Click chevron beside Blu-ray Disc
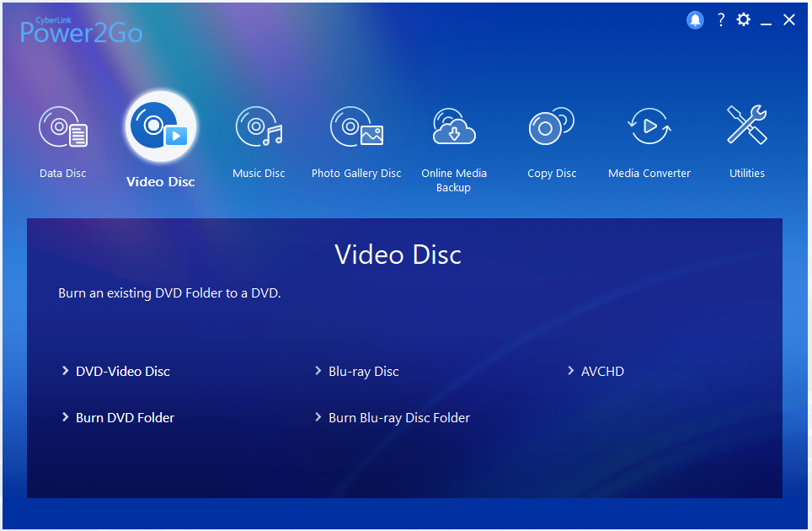 point(318,371)
